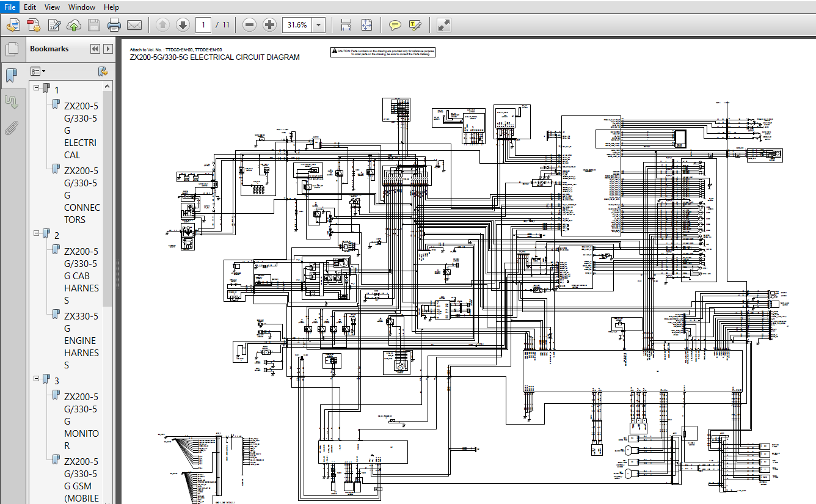The image size is (816, 504).
Task: Click the Email envelope icon
Action: click(x=134, y=25)
